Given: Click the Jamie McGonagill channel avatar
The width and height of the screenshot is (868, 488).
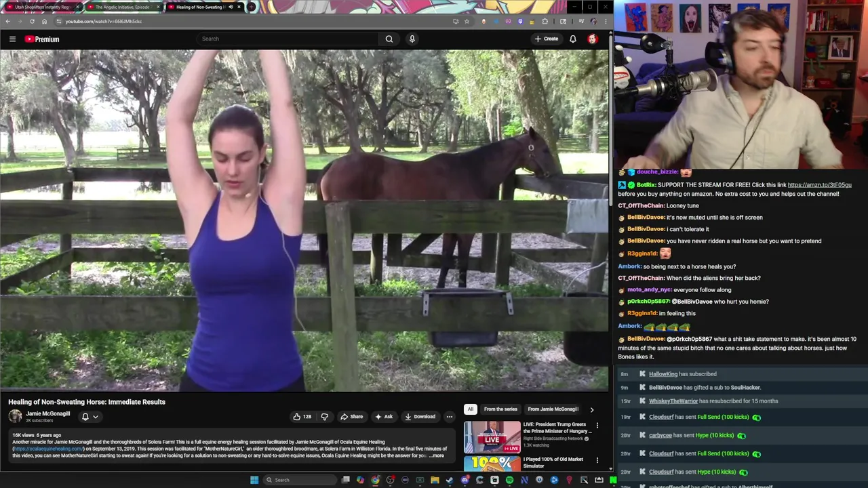Looking at the screenshot, I should tap(15, 416).
